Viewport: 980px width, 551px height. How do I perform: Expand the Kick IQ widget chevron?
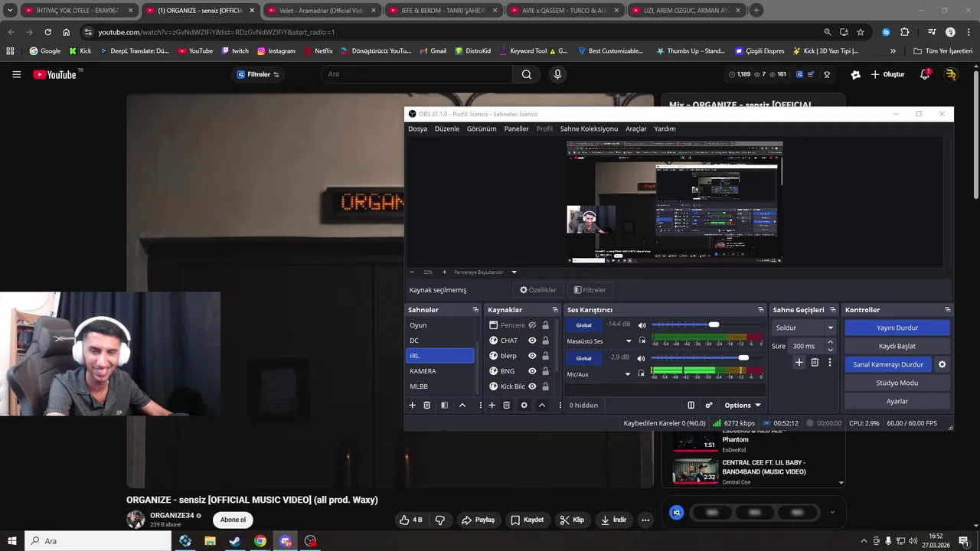coord(832,513)
